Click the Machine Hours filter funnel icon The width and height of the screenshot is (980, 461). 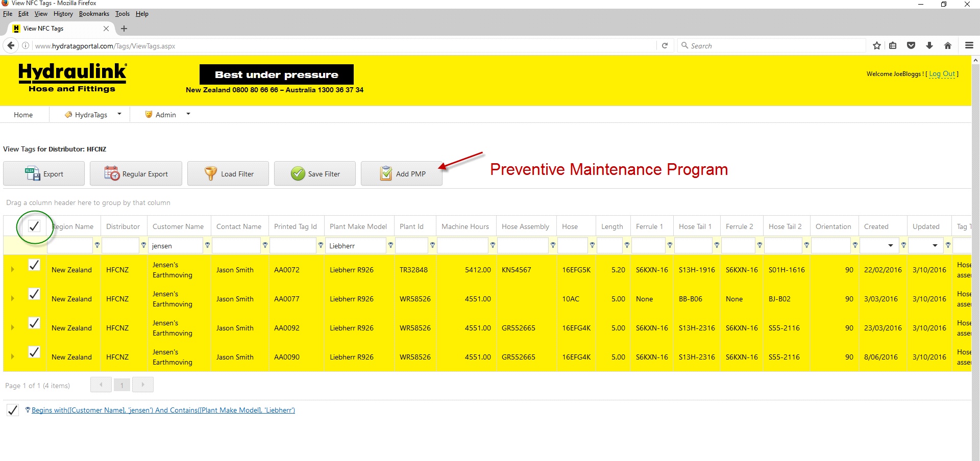(493, 245)
